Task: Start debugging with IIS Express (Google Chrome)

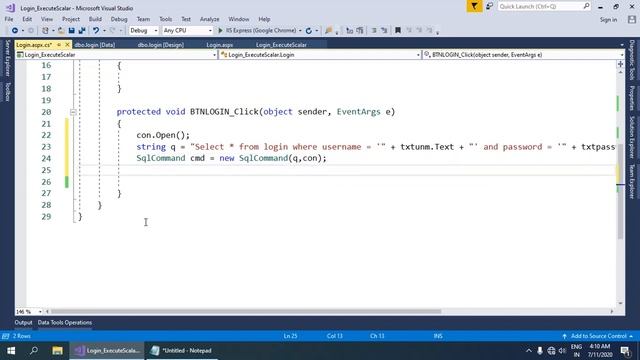Action: [x=257, y=31]
